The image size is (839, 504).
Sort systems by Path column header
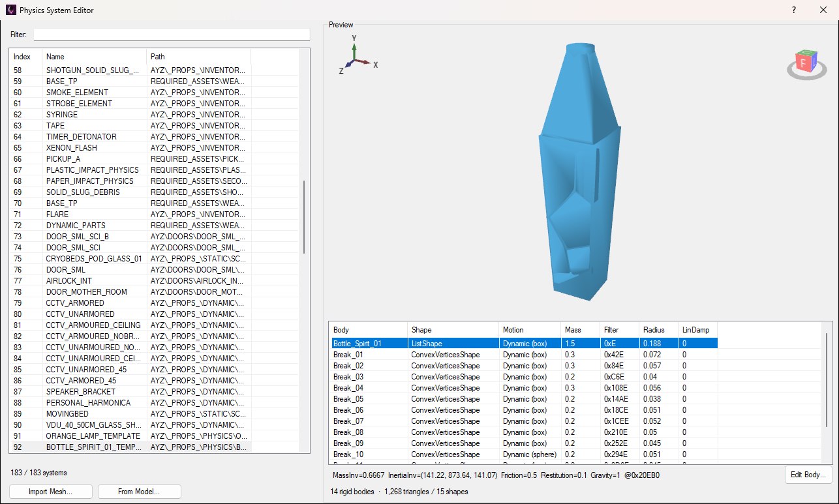tap(198, 57)
